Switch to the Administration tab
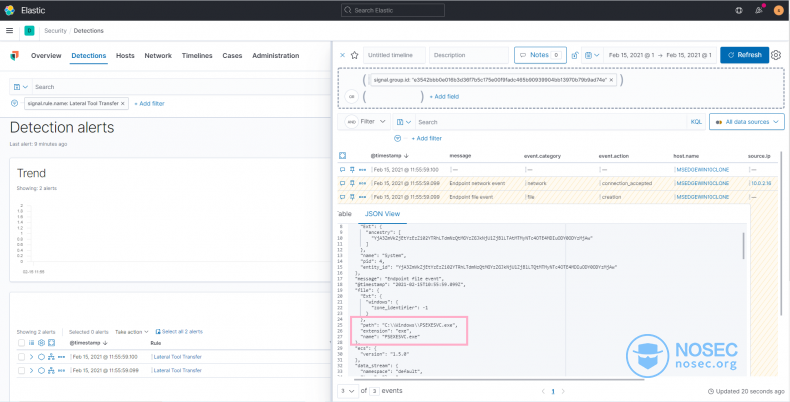Image resolution: width=790 pixels, height=402 pixels. [x=276, y=56]
